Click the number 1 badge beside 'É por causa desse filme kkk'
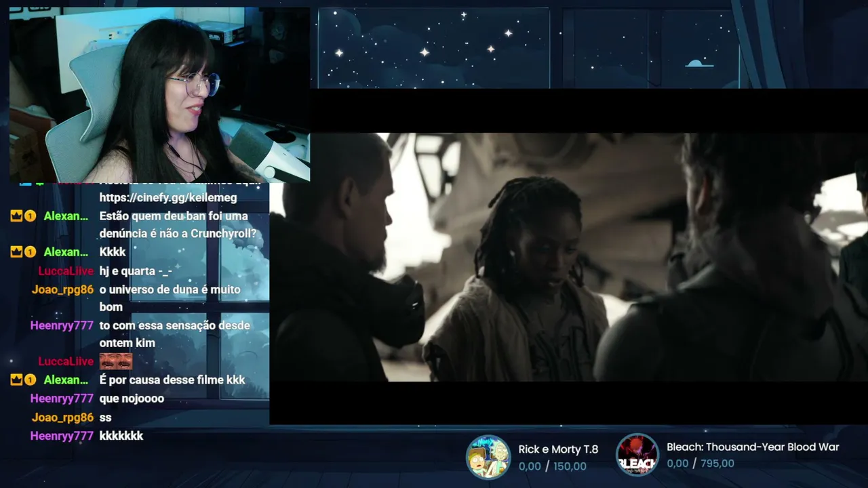868x488 pixels. tap(31, 380)
